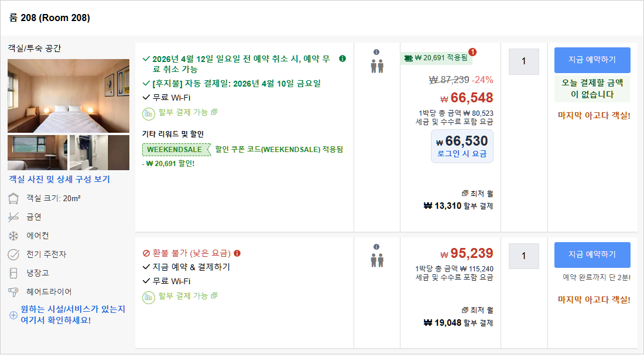Open main bedroom photo thumbnail
This screenshot has height=355, width=644.
pos(68,95)
